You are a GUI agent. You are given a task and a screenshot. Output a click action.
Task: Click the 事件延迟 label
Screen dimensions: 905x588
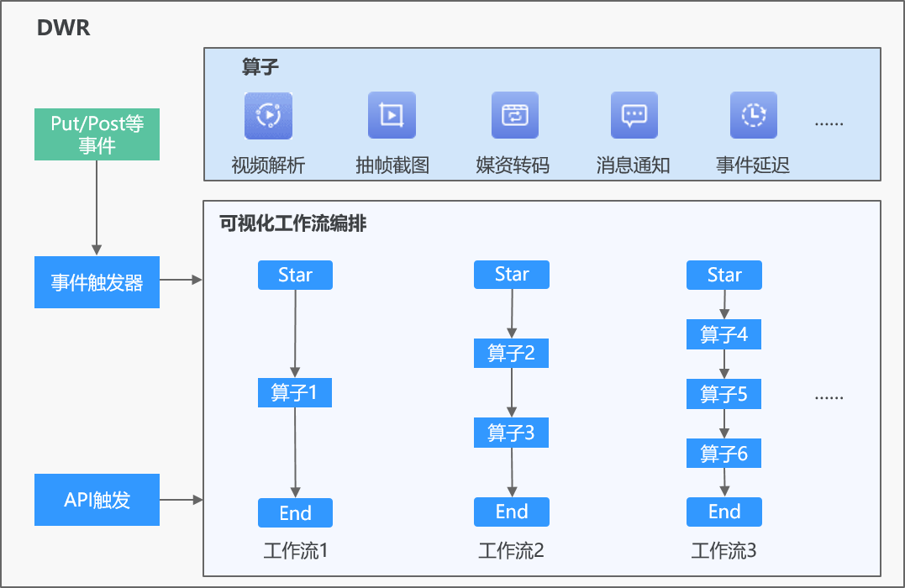click(x=753, y=165)
